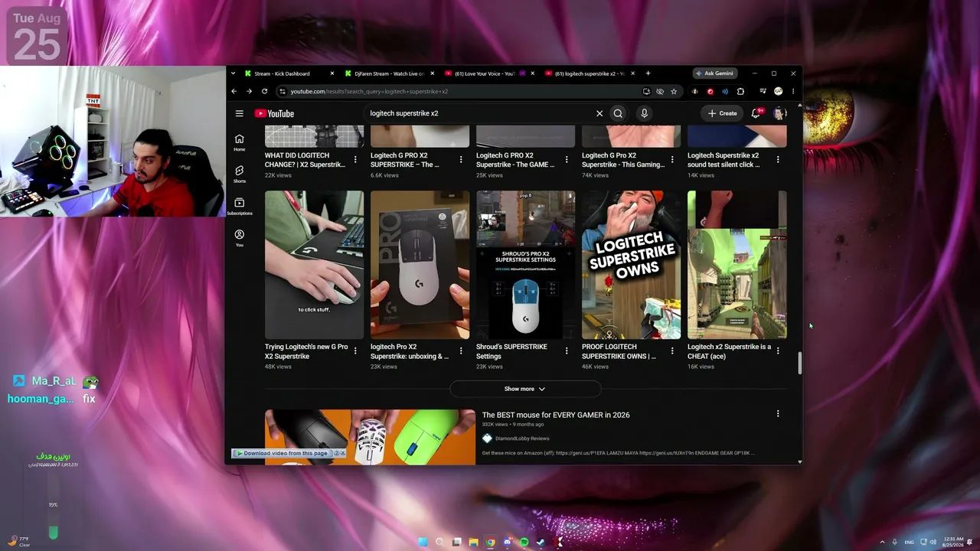Play the BEST mouse video thumbnail
980x551 pixels.
[370, 436]
